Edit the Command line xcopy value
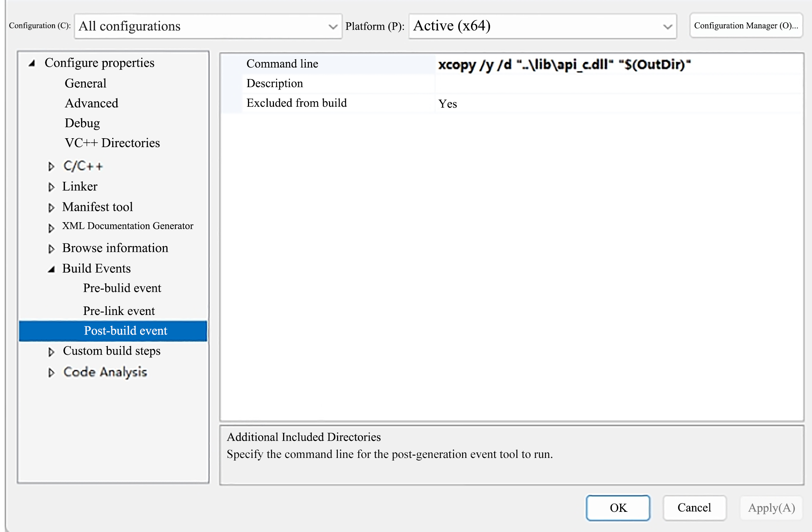812x532 pixels. tap(564, 65)
